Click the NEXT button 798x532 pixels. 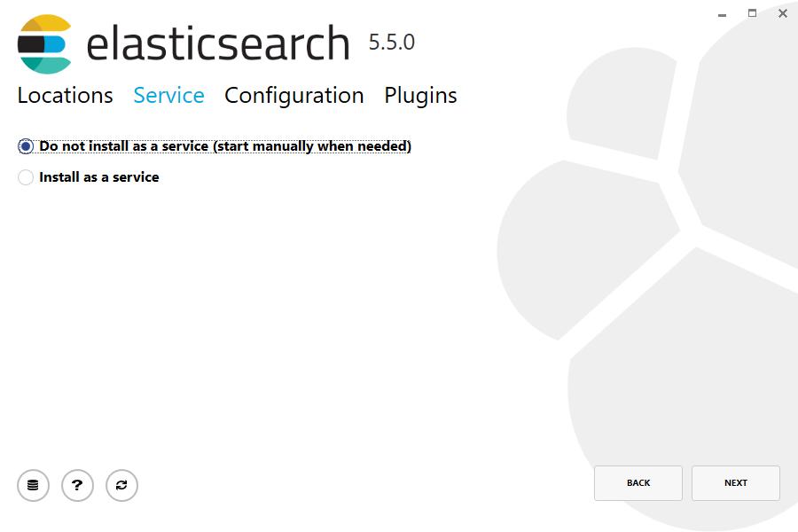point(736,482)
